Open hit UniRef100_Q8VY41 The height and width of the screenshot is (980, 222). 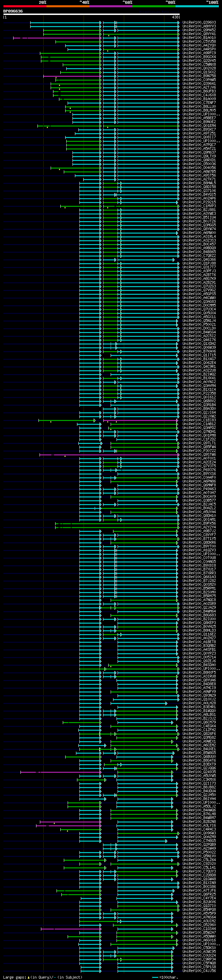(x=199, y=34)
